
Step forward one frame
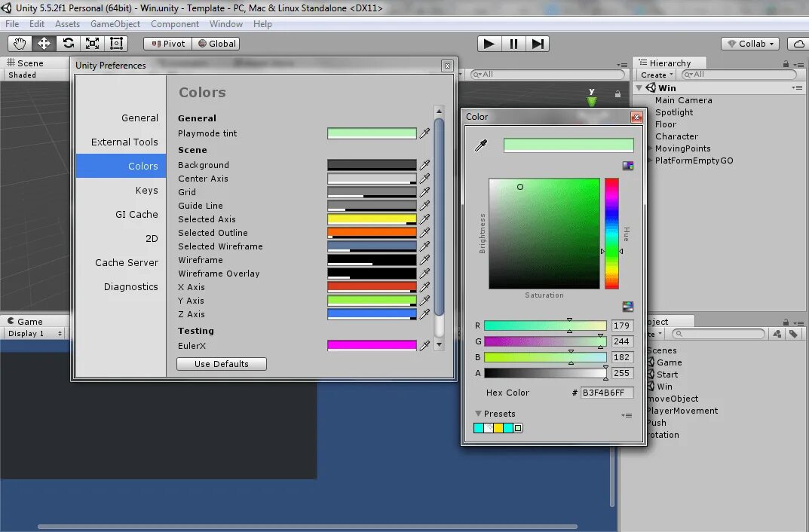(537, 44)
